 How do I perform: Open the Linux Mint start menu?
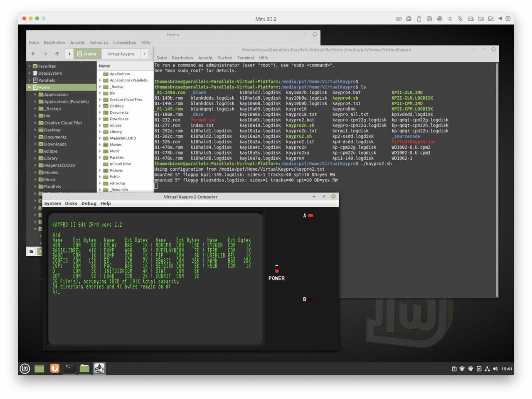click(x=25, y=368)
